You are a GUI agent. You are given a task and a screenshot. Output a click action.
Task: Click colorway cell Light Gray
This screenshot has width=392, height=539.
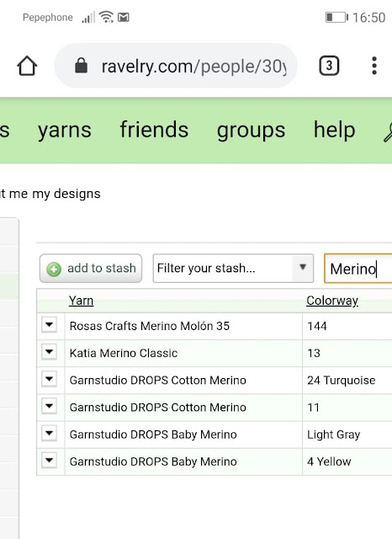(347, 435)
